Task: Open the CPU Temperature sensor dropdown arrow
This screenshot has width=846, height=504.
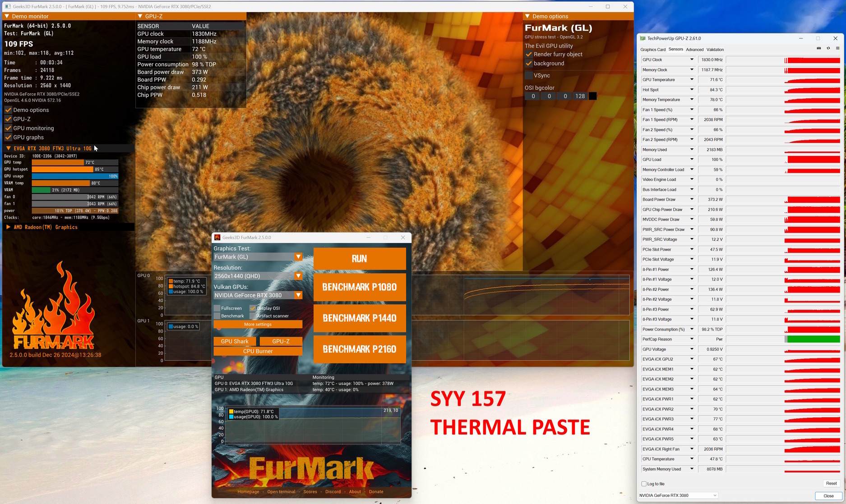Action: [x=692, y=459]
